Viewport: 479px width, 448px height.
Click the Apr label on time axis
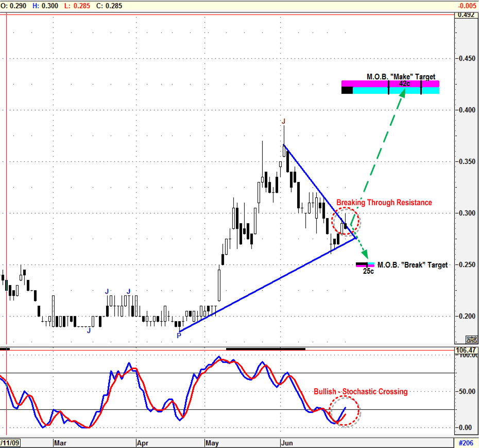pyautogui.click(x=143, y=443)
